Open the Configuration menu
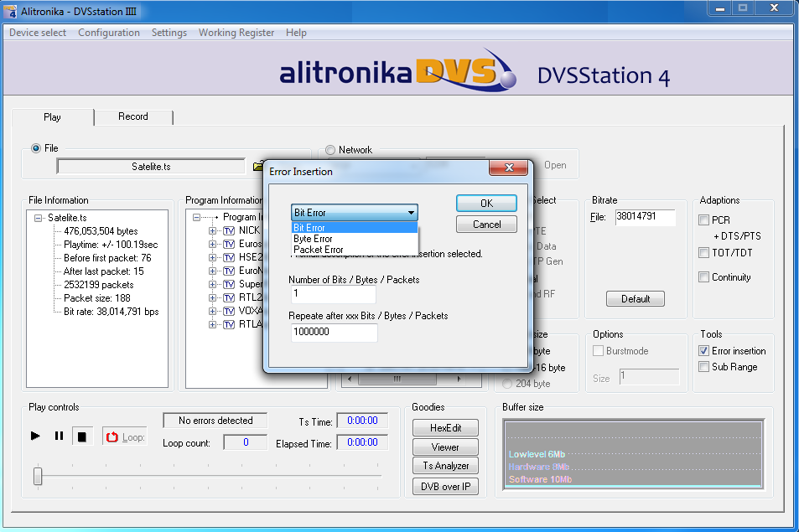Screen dimensions: 799x532 coord(109,33)
